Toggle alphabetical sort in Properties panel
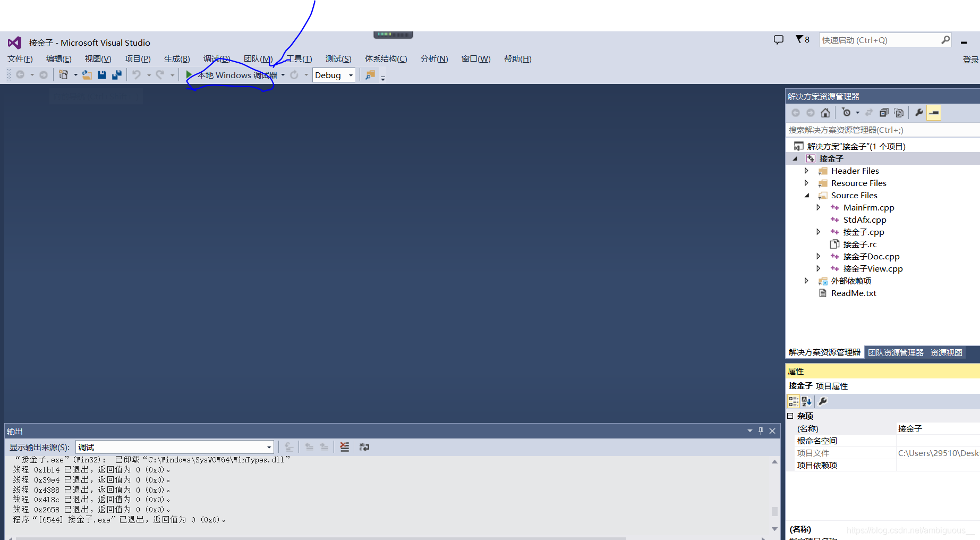Viewport: 980px width, 540px height. click(x=806, y=401)
